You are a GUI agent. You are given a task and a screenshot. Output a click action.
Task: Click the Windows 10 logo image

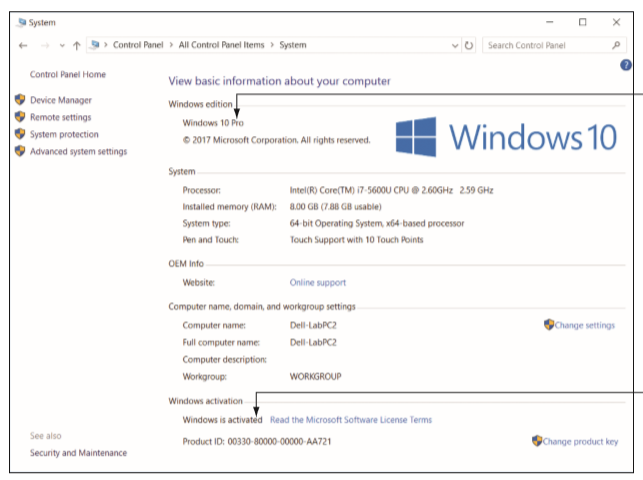coord(506,137)
